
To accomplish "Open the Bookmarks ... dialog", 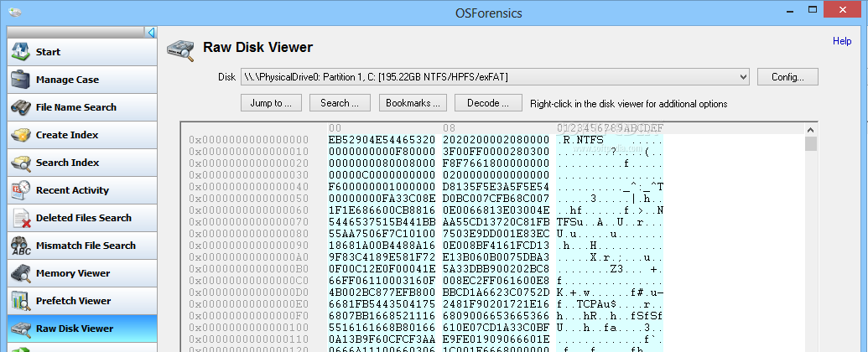I will pyautogui.click(x=413, y=103).
